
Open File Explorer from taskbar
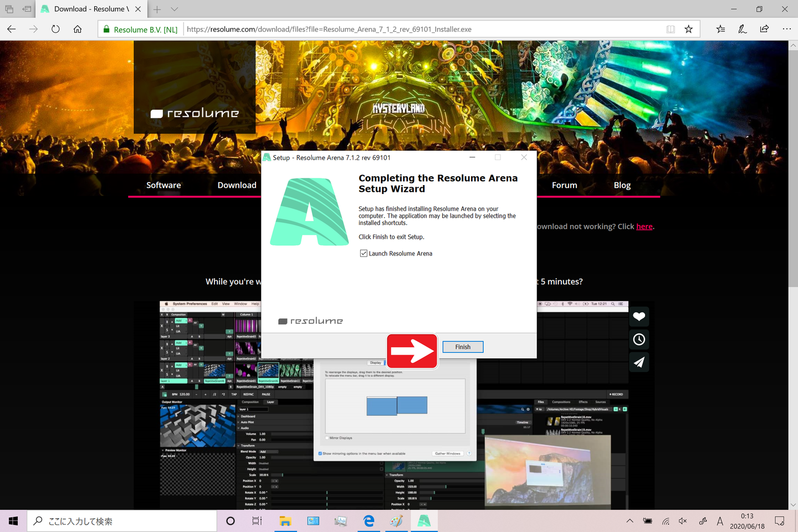pyautogui.click(x=285, y=521)
